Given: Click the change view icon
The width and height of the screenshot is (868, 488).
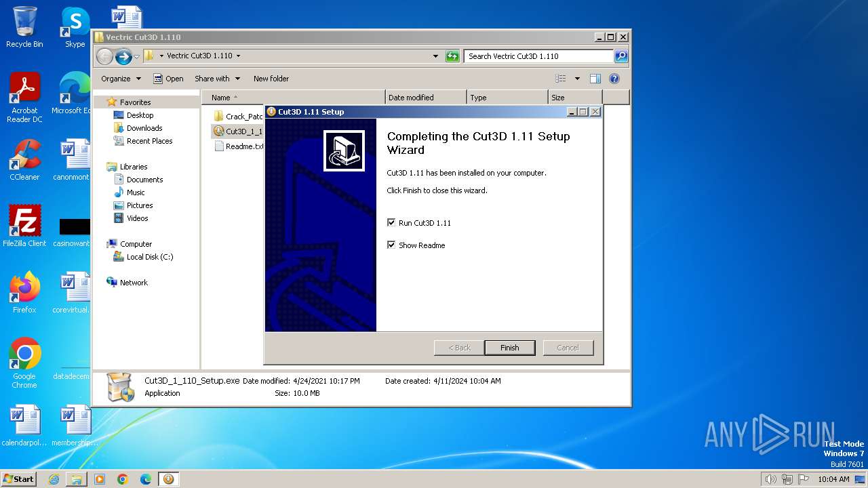Looking at the screenshot, I should tap(561, 79).
